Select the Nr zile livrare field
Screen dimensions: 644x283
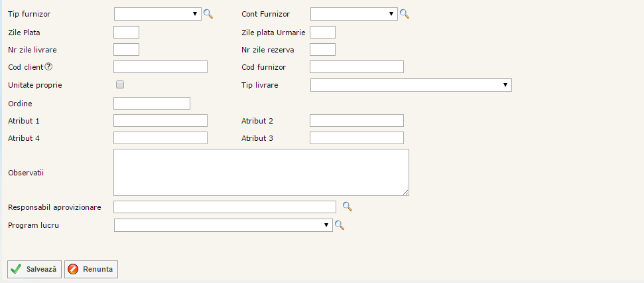[126, 49]
